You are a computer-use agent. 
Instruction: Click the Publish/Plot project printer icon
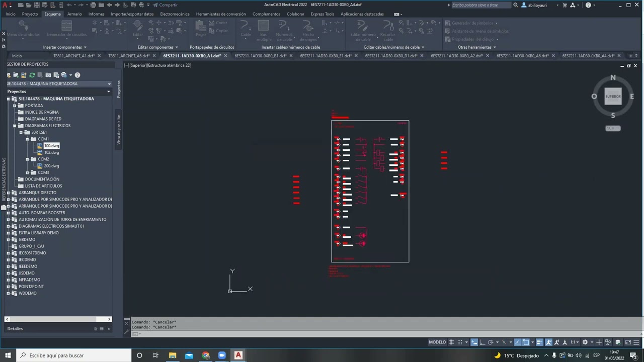tap(64, 75)
